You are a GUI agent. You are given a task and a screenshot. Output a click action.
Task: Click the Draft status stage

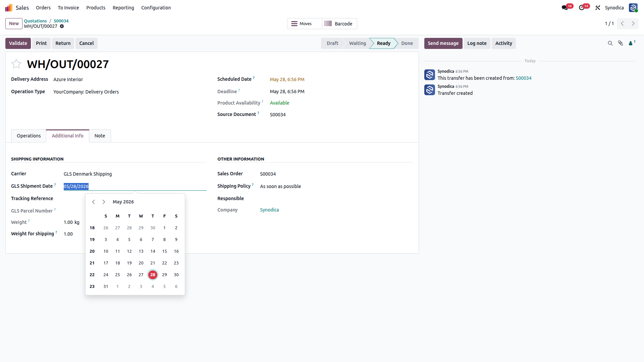coord(332,43)
